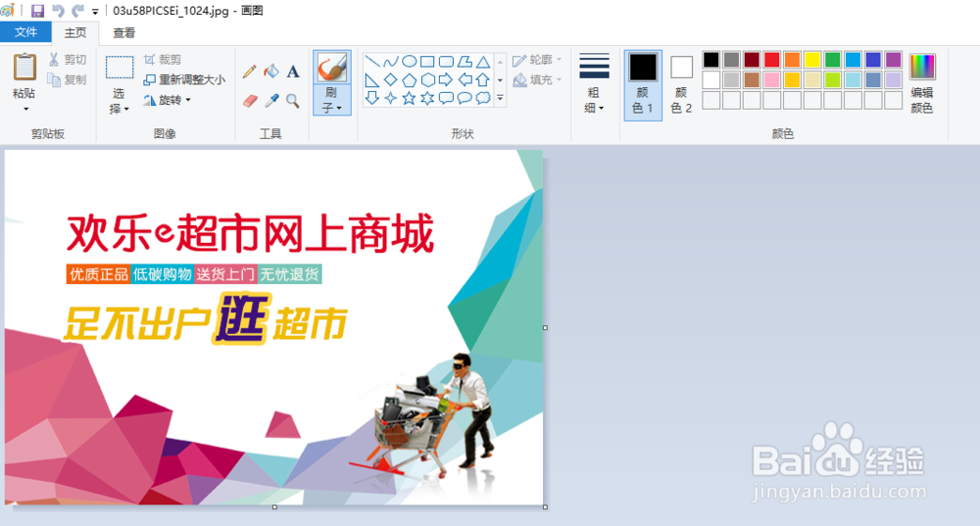Choose the cloud callout shape
The height and width of the screenshot is (526, 980).
(x=483, y=98)
